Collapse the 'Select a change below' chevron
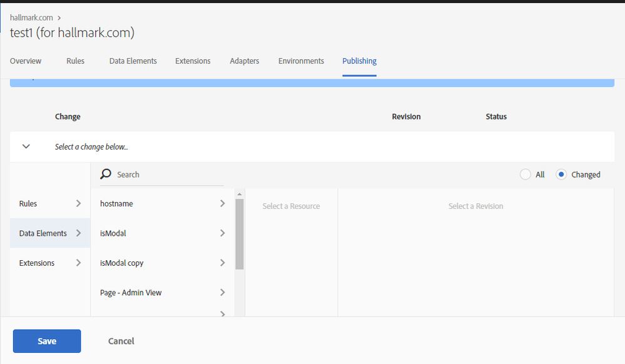The height and width of the screenshot is (364, 625). click(26, 146)
